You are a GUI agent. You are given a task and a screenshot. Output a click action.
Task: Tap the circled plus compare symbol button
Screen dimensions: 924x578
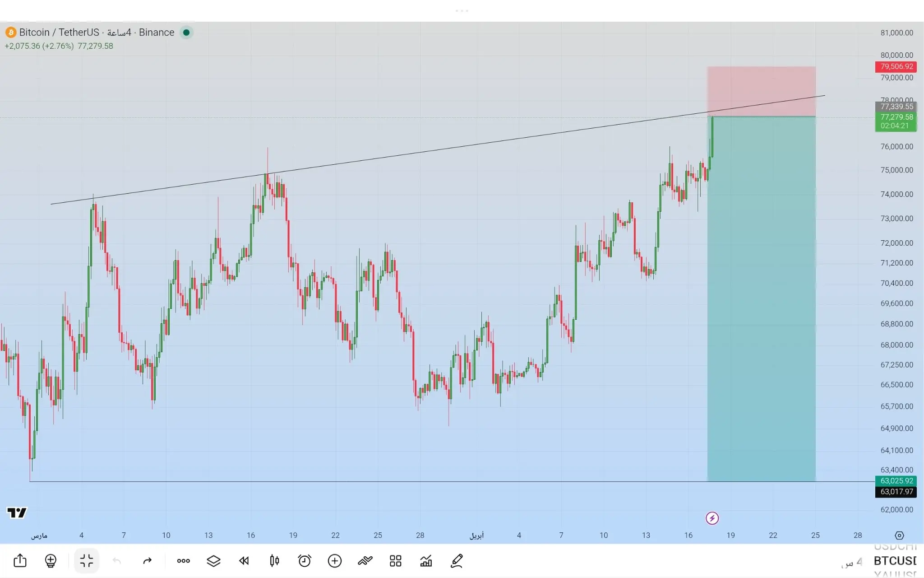[335, 561]
